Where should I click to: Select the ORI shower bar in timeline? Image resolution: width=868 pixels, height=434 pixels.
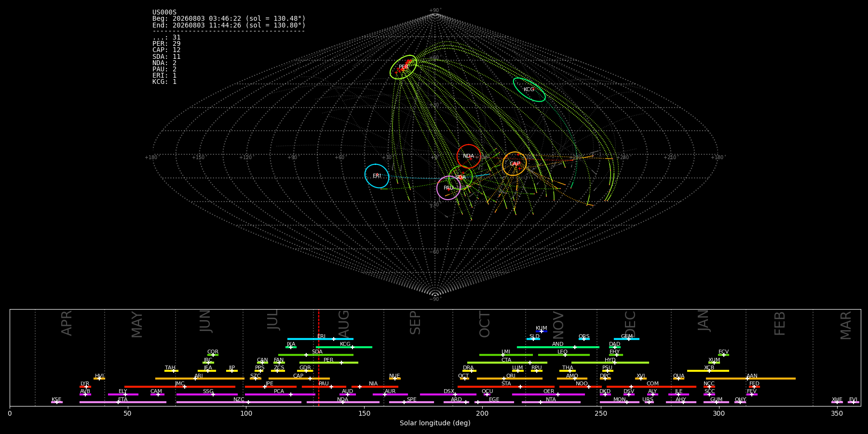tap(510, 379)
